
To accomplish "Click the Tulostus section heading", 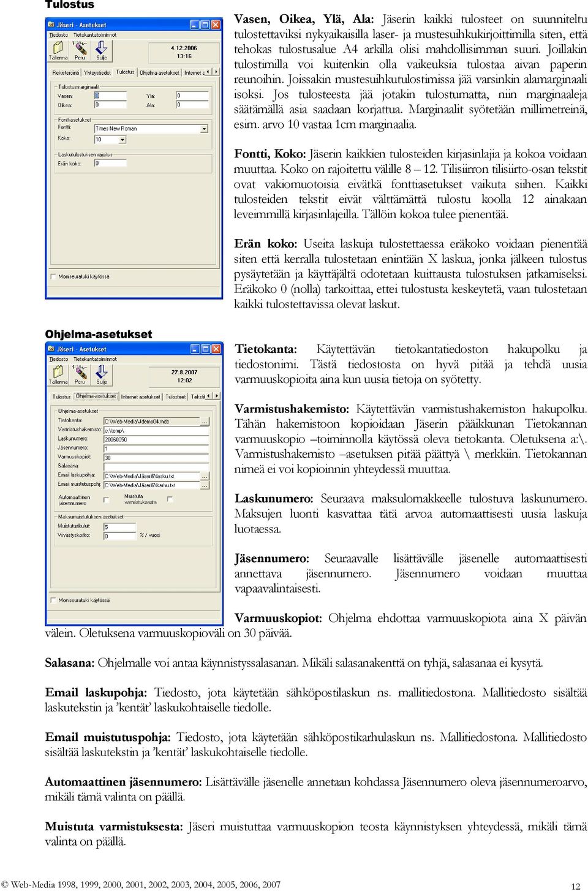I will coord(70,5).
